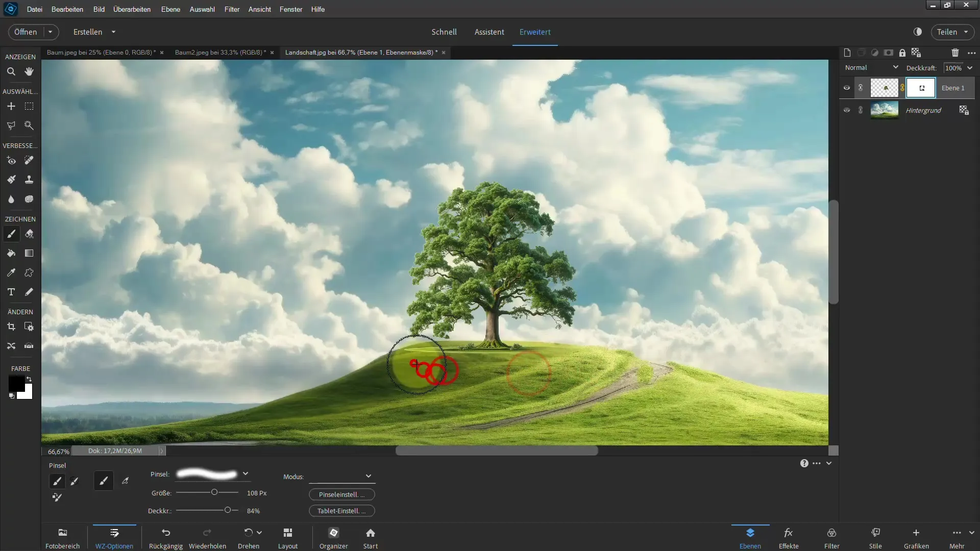
Task: Toggle the light/dark theme icon near Teilen
Action: click(x=918, y=32)
